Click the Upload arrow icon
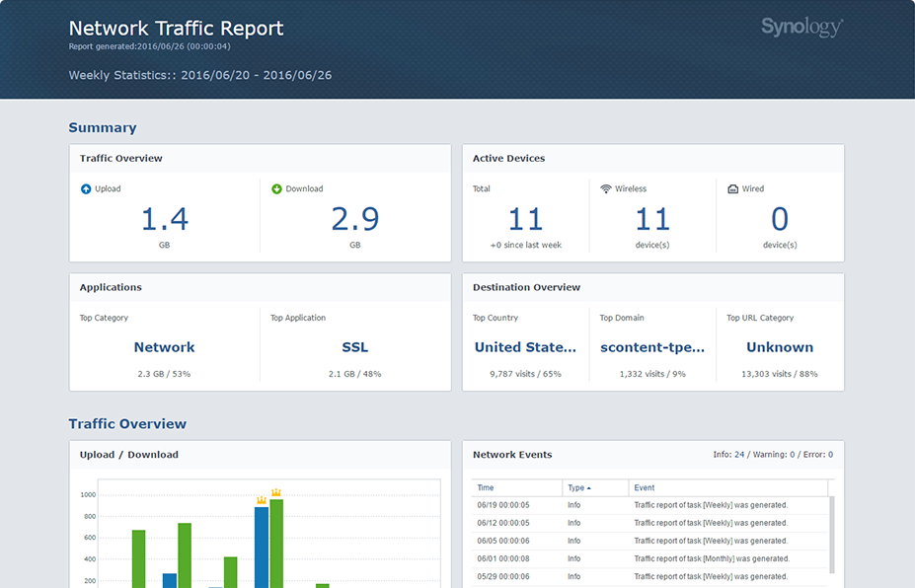Image resolution: width=915 pixels, height=588 pixels. click(x=86, y=188)
